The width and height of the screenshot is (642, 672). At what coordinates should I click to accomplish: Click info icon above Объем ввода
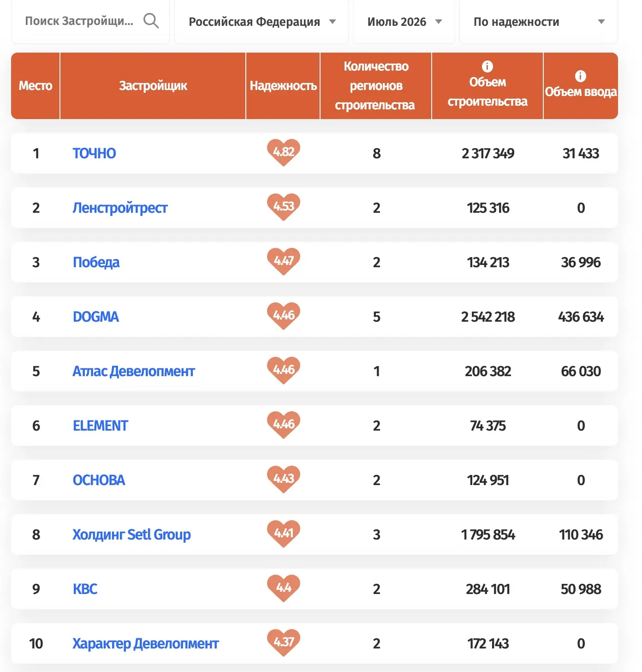click(581, 76)
